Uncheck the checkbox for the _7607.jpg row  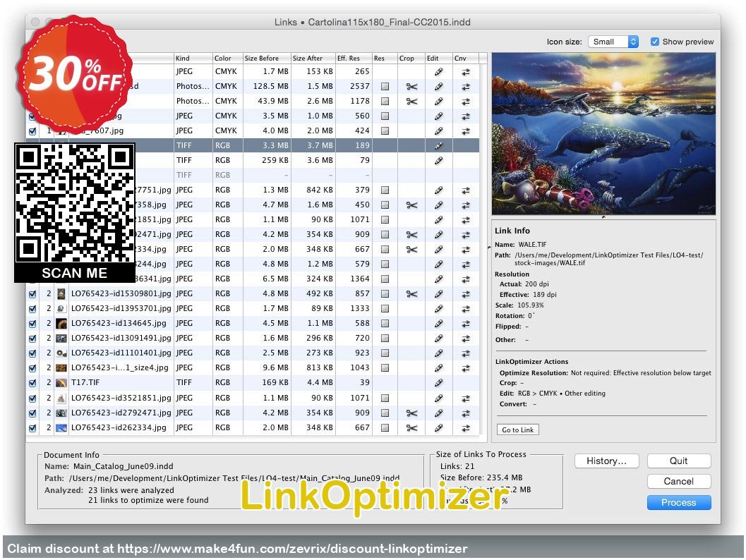pos(32,131)
